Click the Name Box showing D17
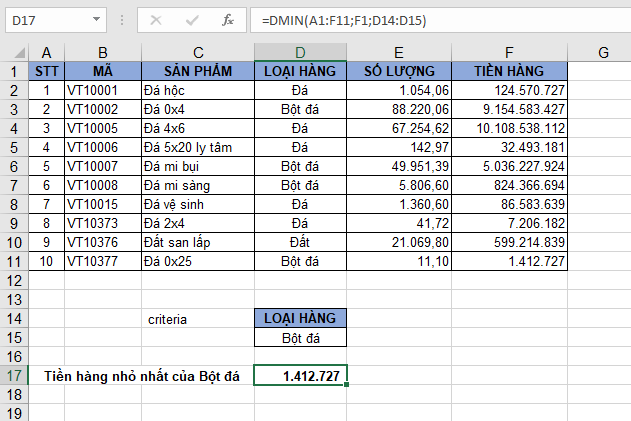631x421 pixels. [x=45, y=20]
